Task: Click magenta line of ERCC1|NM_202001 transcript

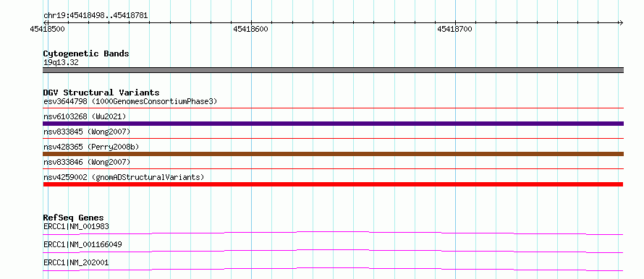Action: point(333,269)
